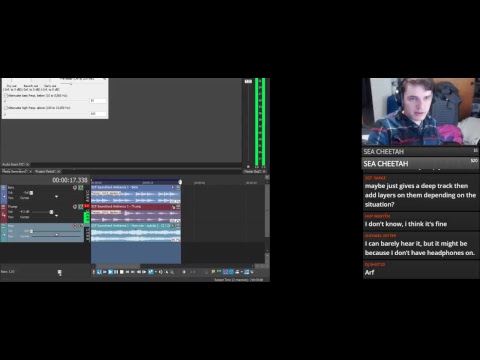
Task: Click the streamer webcam video feed
Action: coord(421,112)
